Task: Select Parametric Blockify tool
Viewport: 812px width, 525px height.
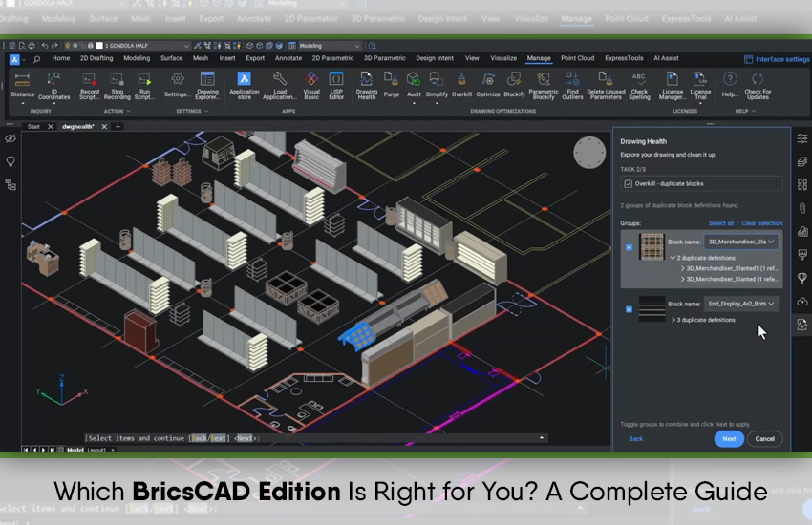Action: [544, 86]
